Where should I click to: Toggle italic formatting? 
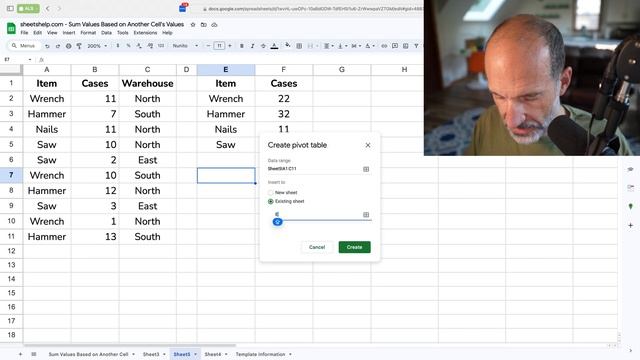[x=252, y=46]
